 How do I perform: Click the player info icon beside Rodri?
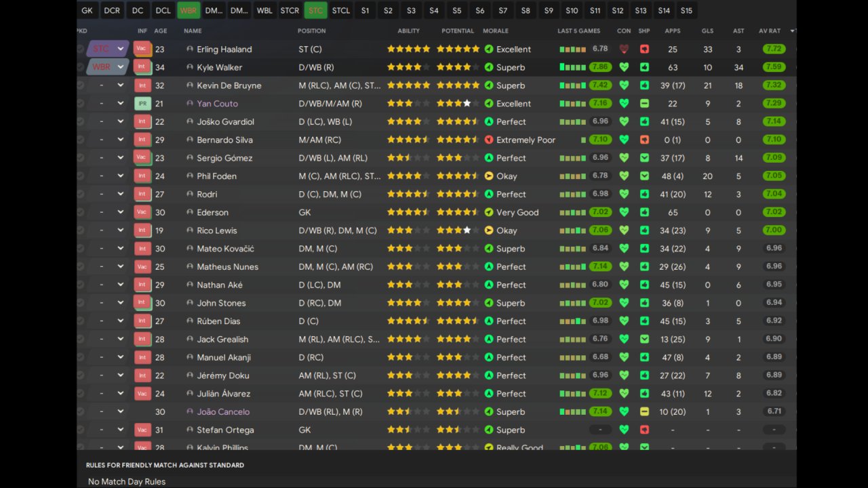190,195
